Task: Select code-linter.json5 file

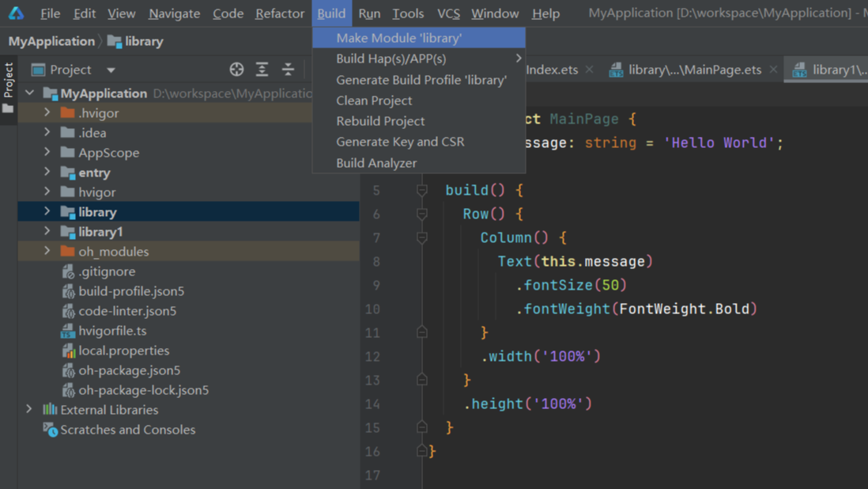Action: 127,311
